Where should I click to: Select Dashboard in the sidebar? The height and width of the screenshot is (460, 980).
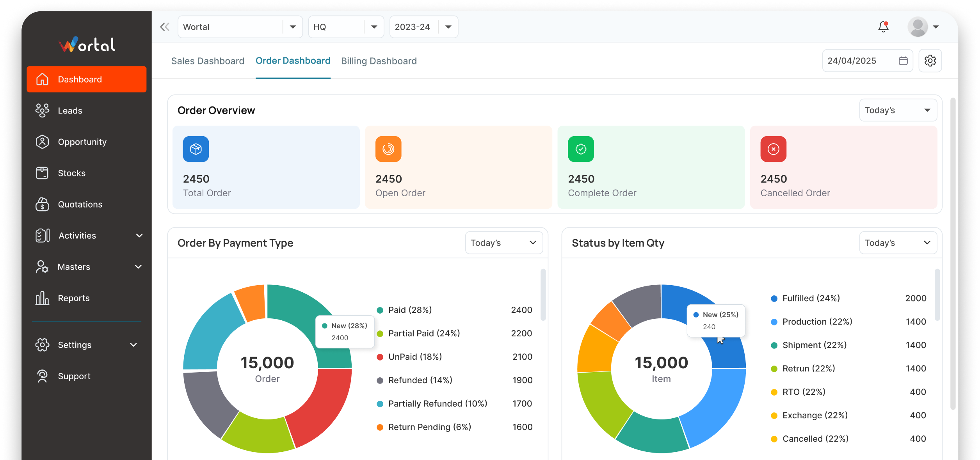click(x=87, y=79)
